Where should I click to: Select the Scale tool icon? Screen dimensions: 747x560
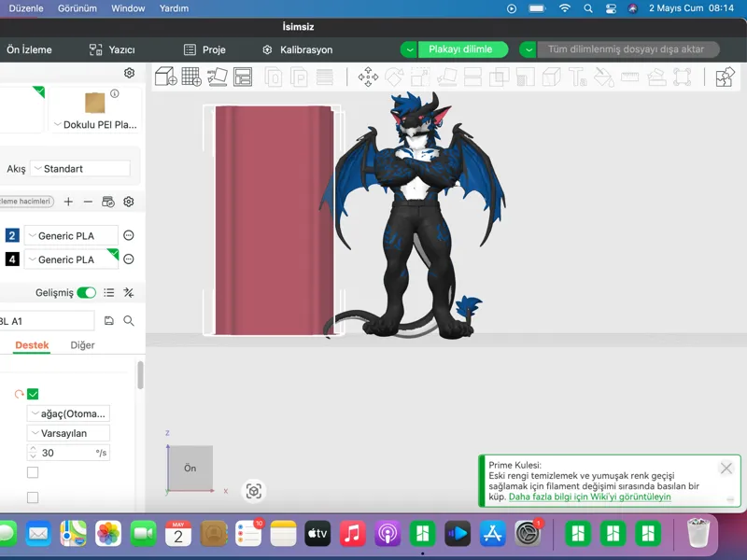pyautogui.click(x=419, y=77)
